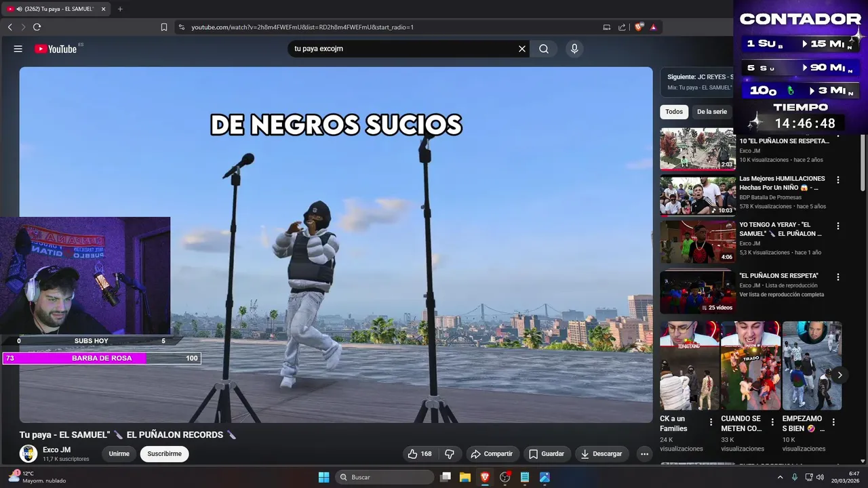
Task: Click the share page icon in the address bar
Action: 622,27
